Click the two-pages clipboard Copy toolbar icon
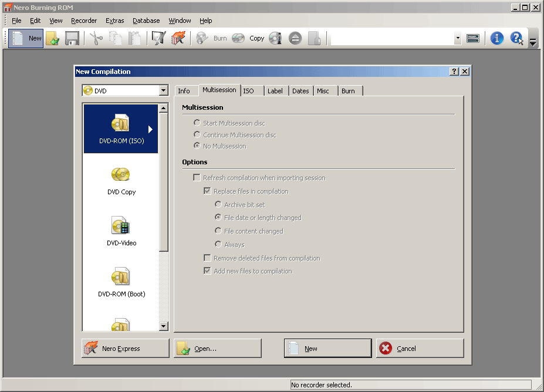 115,38
